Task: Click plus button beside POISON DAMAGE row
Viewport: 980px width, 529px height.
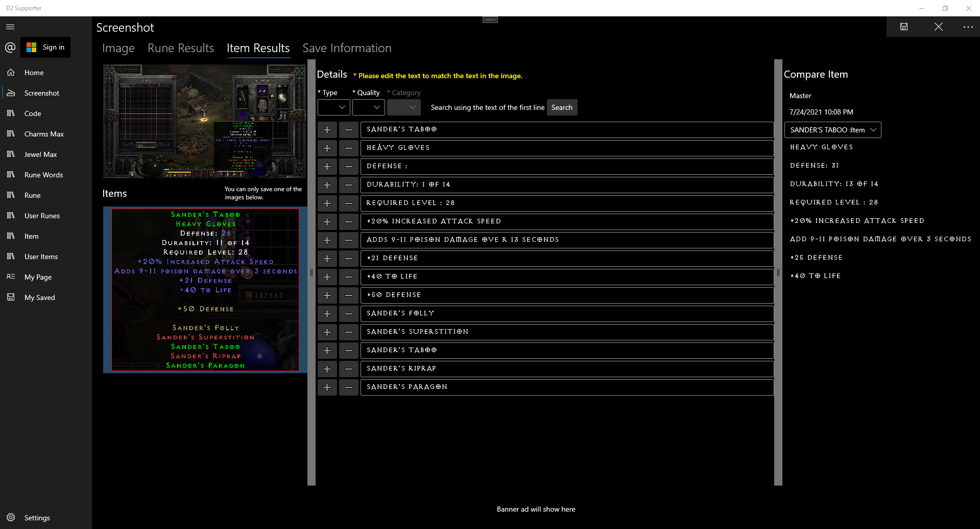Action: pyautogui.click(x=327, y=240)
